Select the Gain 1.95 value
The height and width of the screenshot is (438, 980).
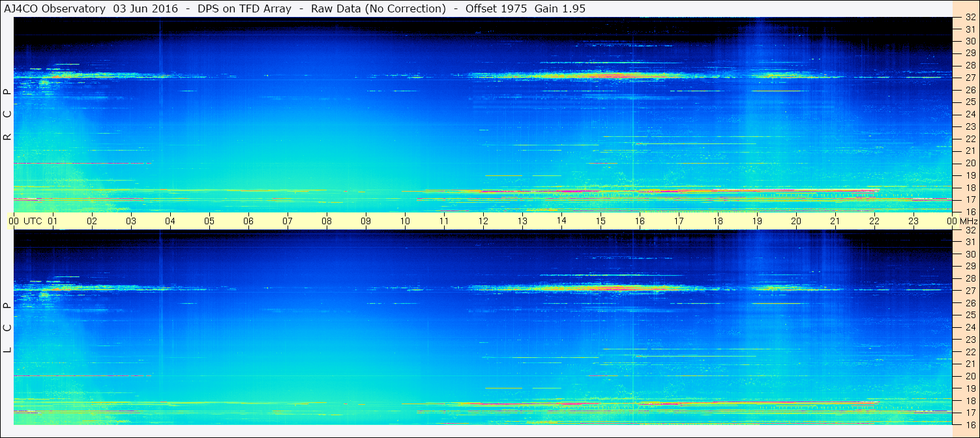point(559,8)
